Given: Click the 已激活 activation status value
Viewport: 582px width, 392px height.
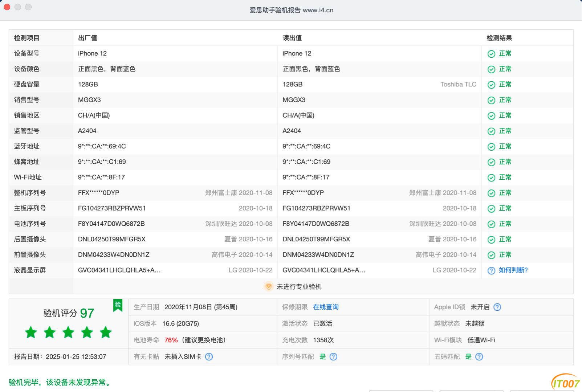Looking at the screenshot, I should pos(322,323).
